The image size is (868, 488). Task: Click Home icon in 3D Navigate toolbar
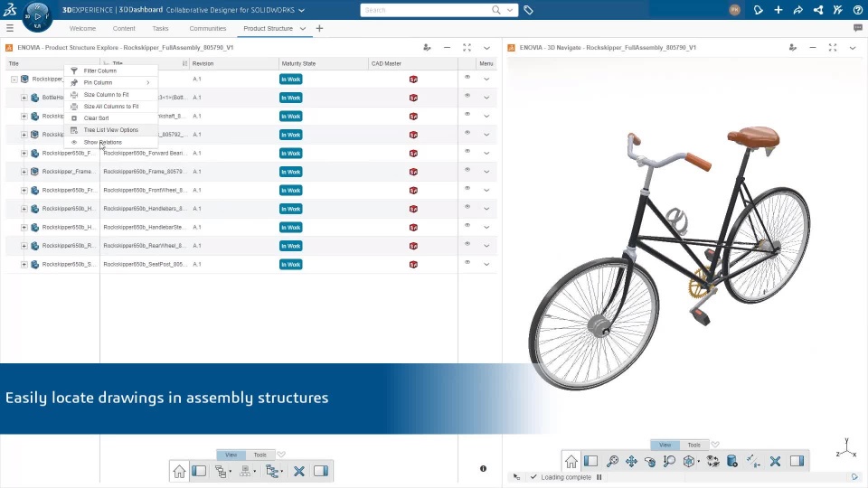(571, 462)
